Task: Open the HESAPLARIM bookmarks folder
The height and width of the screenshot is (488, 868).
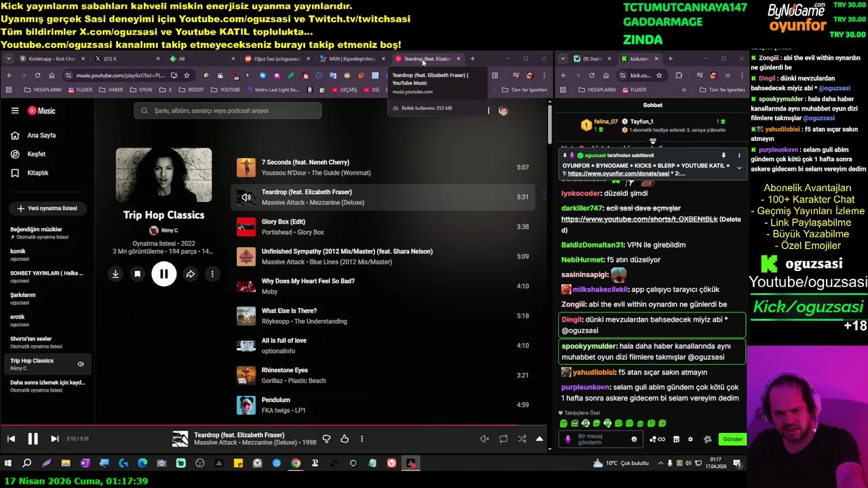Action: click(x=43, y=89)
